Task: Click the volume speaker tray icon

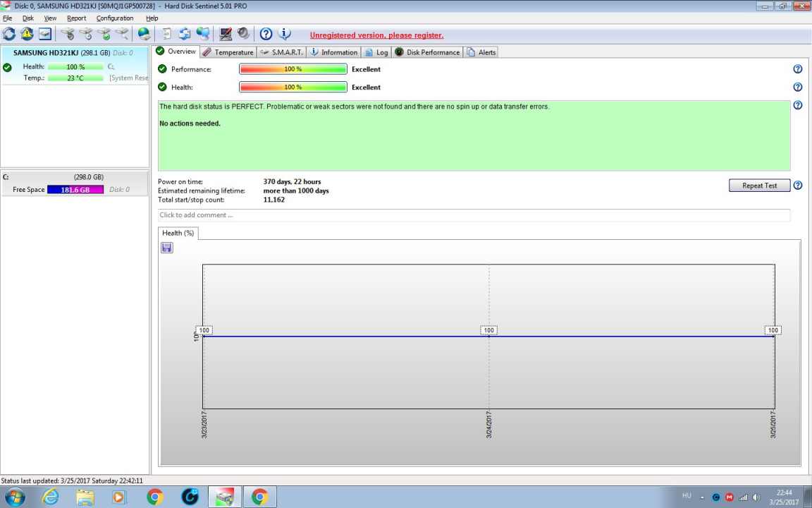Action: click(x=756, y=497)
